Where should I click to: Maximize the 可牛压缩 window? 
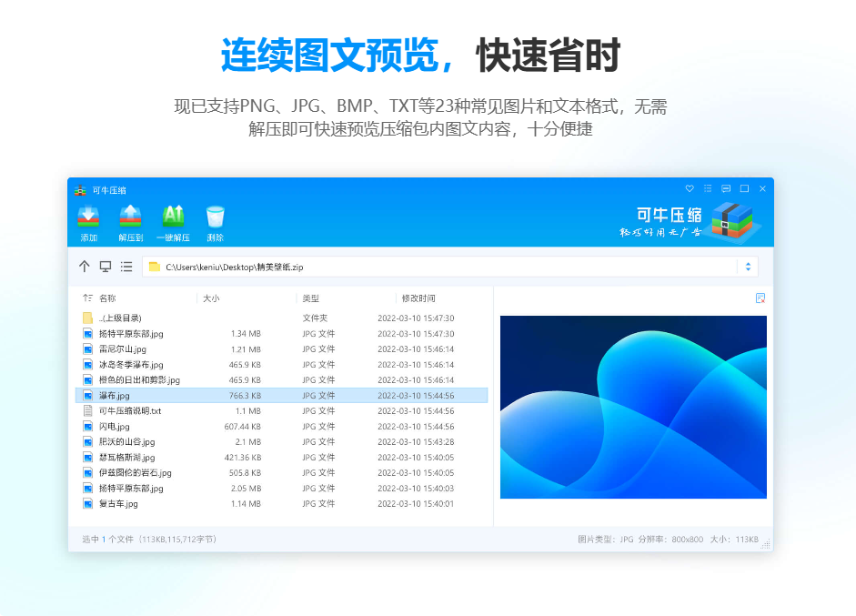point(744,188)
